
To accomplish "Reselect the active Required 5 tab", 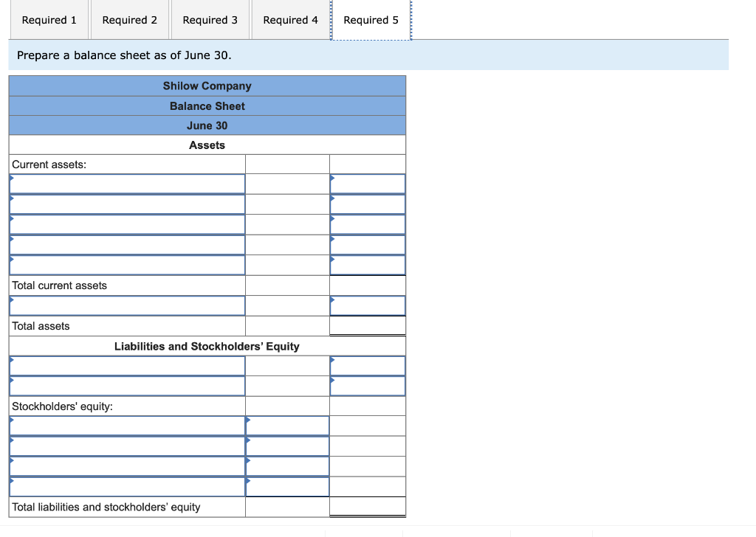I will point(371,20).
